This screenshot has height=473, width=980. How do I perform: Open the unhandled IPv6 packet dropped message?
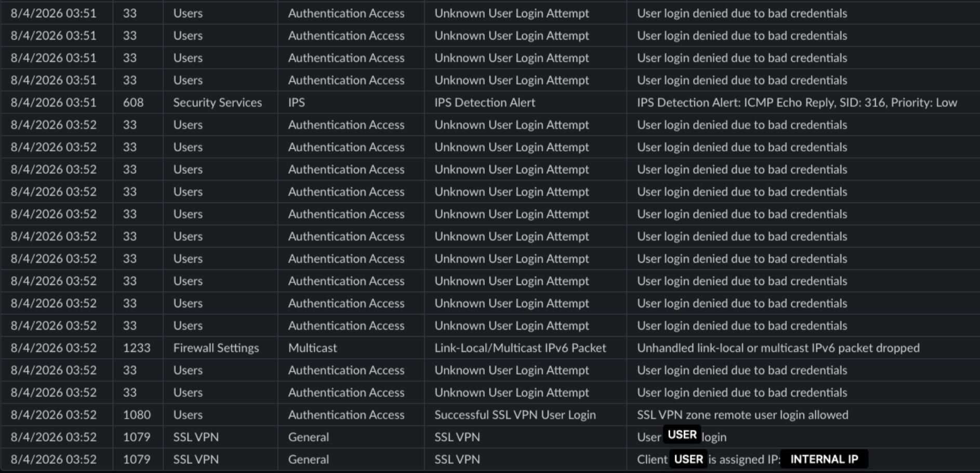click(x=778, y=348)
